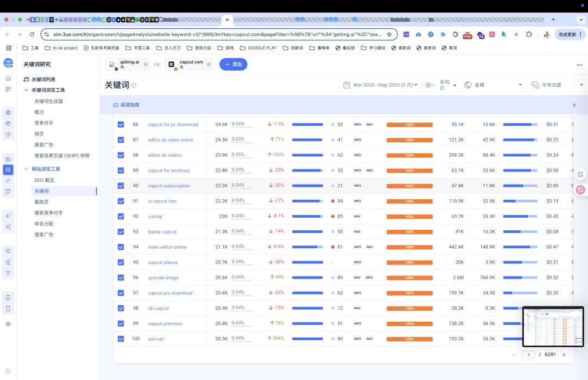Click orange 100% bar in row 95

[409, 262]
